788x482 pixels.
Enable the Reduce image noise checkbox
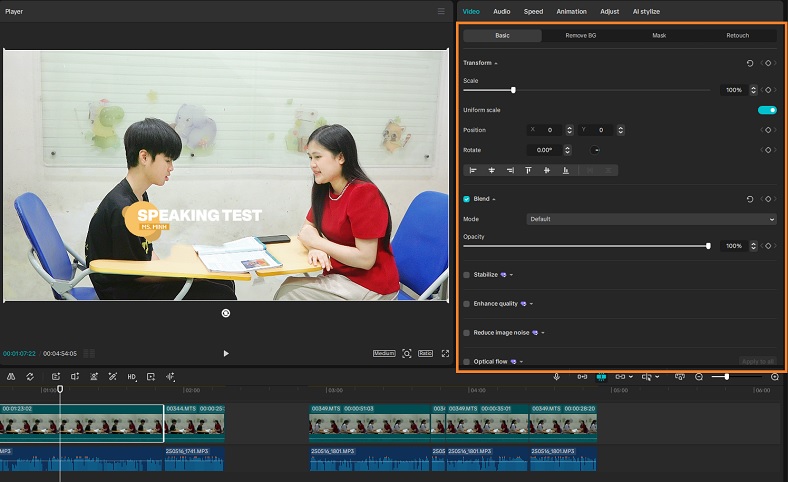click(x=466, y=333)
